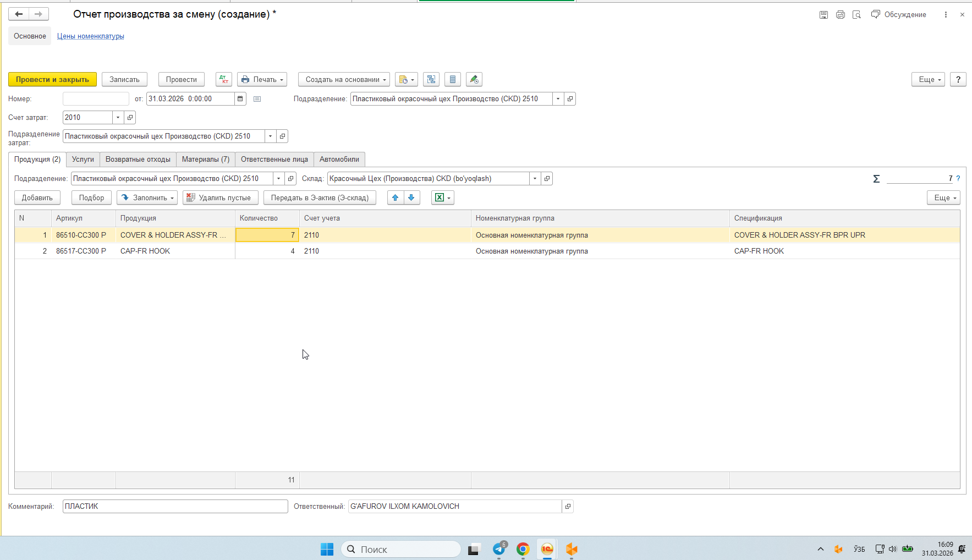Switch to the Ответственные лица tab
This screenshot has width=972, height=560.
[x=274, y=160]
